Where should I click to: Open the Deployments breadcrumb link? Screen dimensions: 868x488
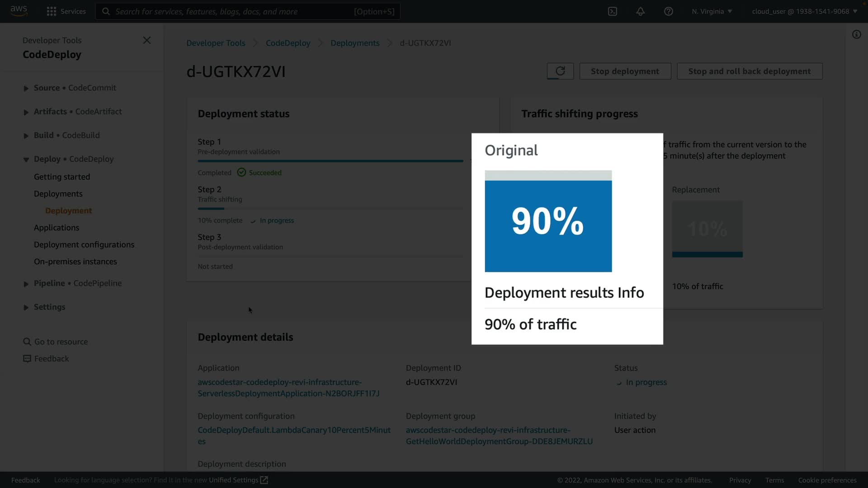tap(355, 43)
